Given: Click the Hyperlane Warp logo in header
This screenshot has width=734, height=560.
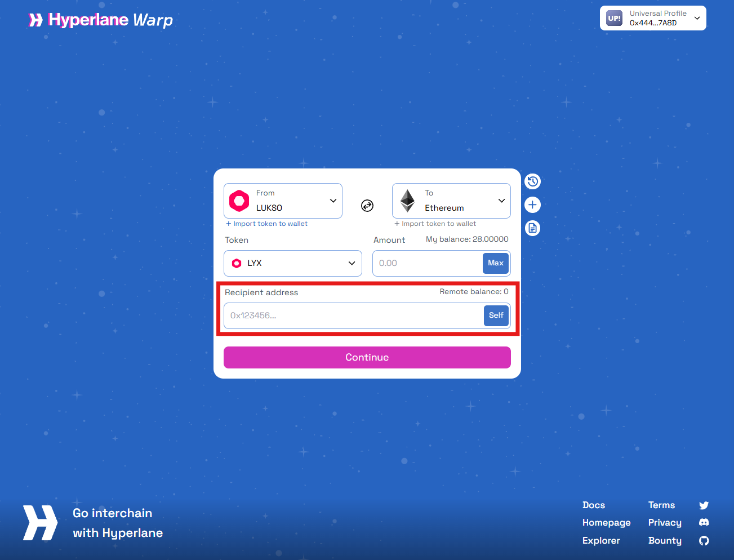Looking at the screenshot, I should click(101, 20).
